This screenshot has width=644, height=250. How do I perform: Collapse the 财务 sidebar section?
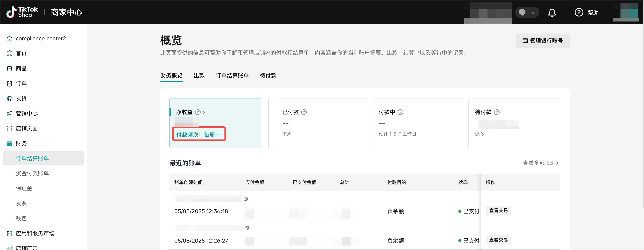click(x=21, y=143)
